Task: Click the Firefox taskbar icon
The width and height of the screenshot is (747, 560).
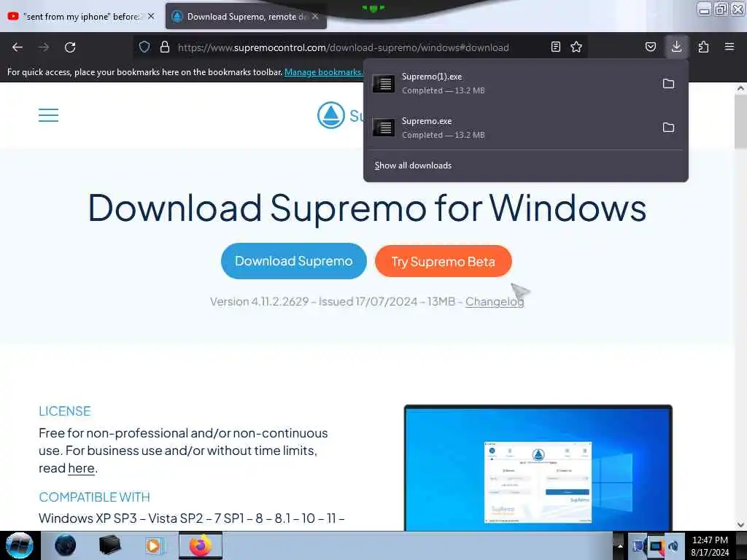Action: 201,545
